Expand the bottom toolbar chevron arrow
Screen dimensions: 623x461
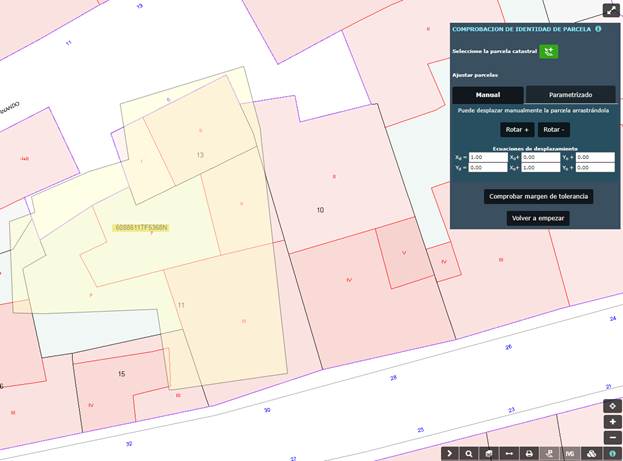point(450,454)
